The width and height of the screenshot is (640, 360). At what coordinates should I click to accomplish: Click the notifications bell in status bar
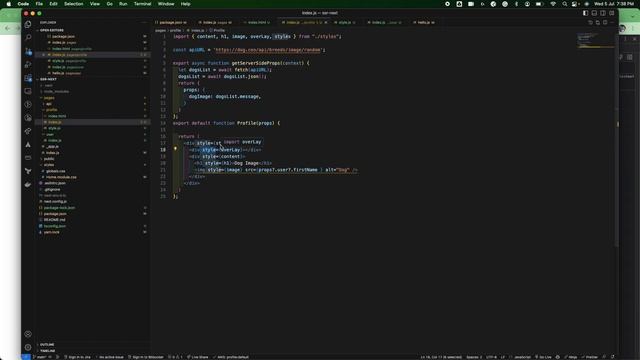click(612, 357)
